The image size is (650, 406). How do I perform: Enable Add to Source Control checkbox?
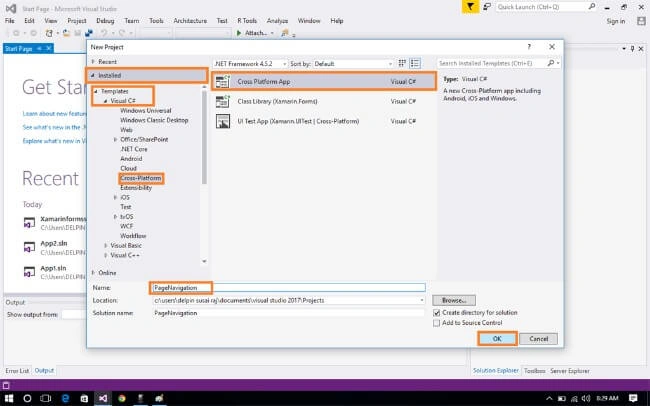point(437,323)
